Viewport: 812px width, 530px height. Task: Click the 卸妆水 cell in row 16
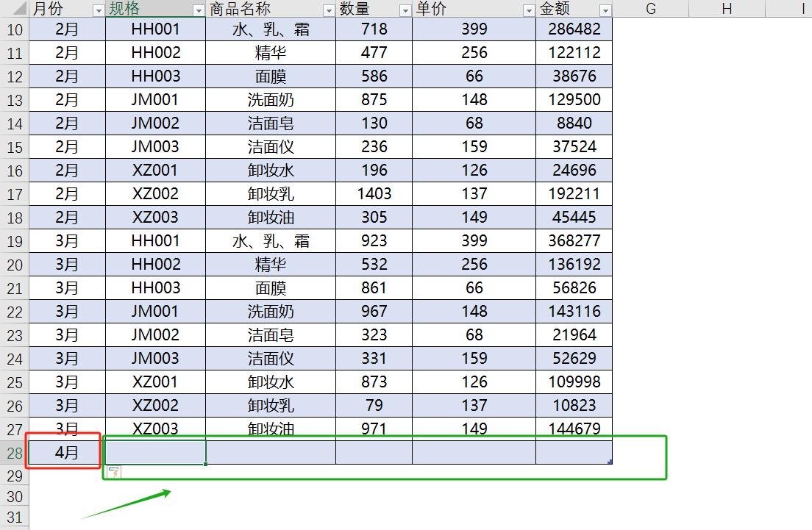click(x=271, y=171)
